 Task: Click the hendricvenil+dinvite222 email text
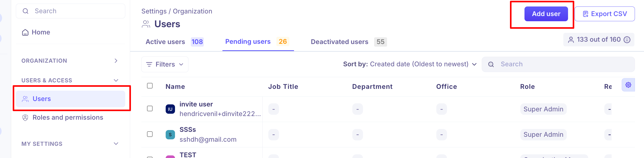point(220,114)
